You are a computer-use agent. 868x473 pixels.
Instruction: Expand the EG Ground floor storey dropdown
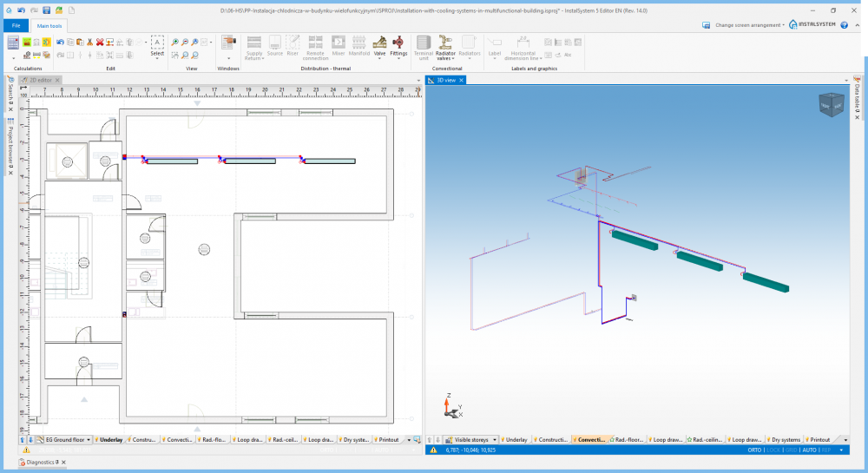(89, 440)
